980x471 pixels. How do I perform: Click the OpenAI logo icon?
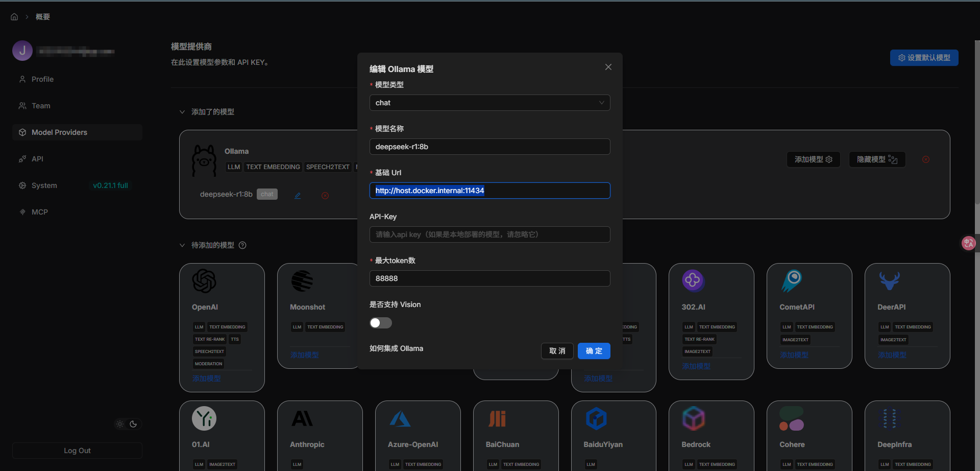click(x=204, y=281)
